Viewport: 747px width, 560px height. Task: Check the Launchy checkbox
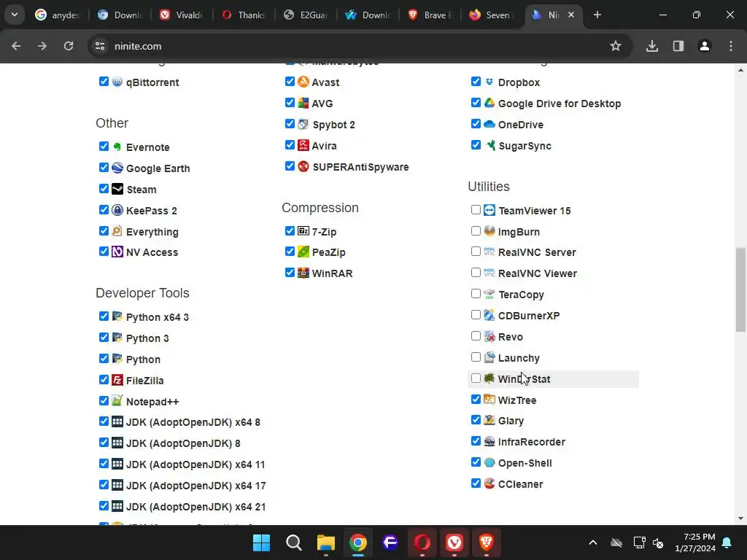tap(476, 357)
